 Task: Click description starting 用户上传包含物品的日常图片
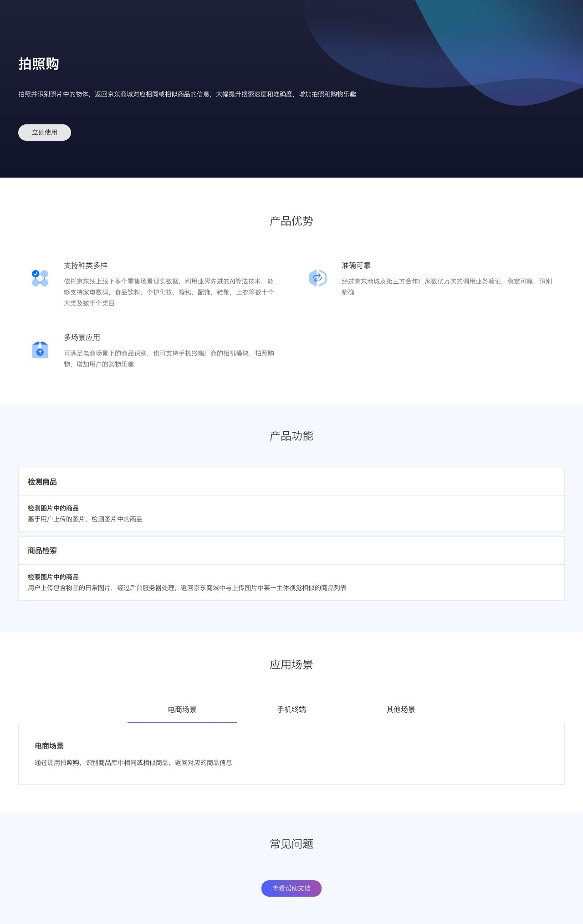[187, 588]
